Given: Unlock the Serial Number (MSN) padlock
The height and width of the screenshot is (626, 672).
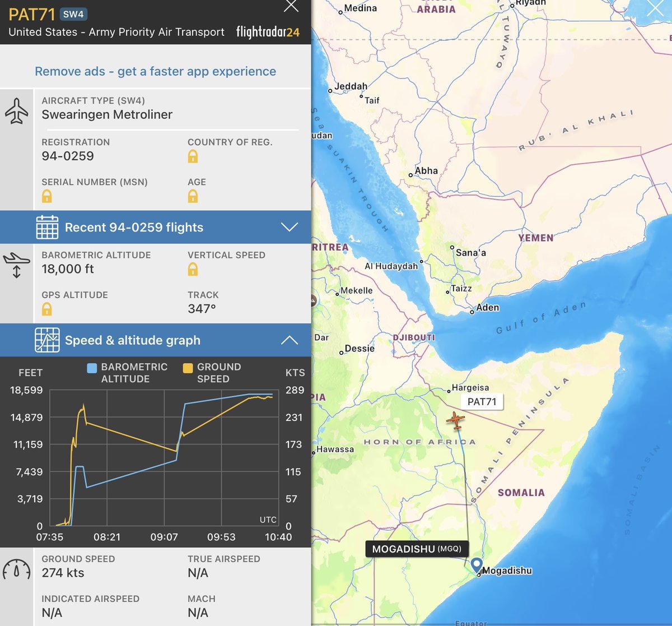Looking at the screenshot, I should click(47, 196).
